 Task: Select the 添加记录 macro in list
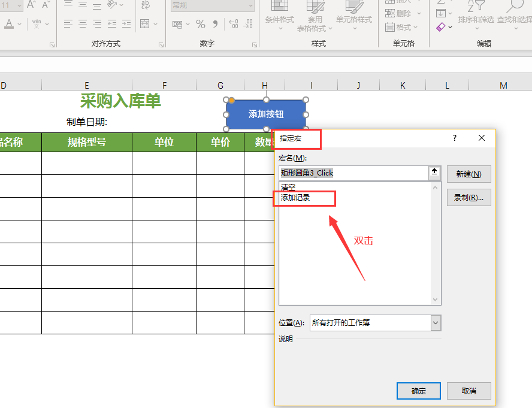pos(295,198)
